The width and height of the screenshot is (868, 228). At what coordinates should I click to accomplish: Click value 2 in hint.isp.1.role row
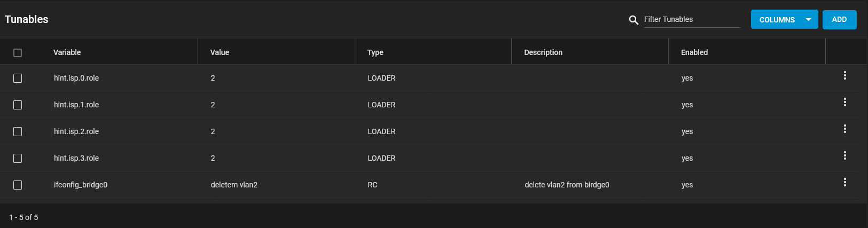(213, 105)
